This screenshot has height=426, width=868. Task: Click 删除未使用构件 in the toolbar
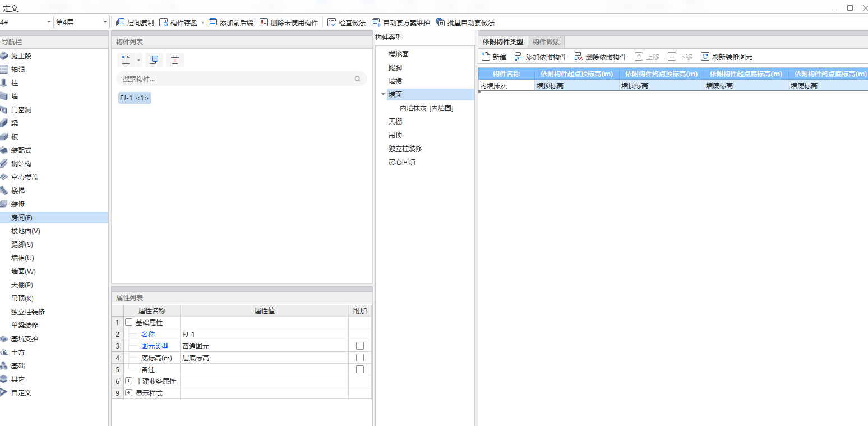[288, 22]
